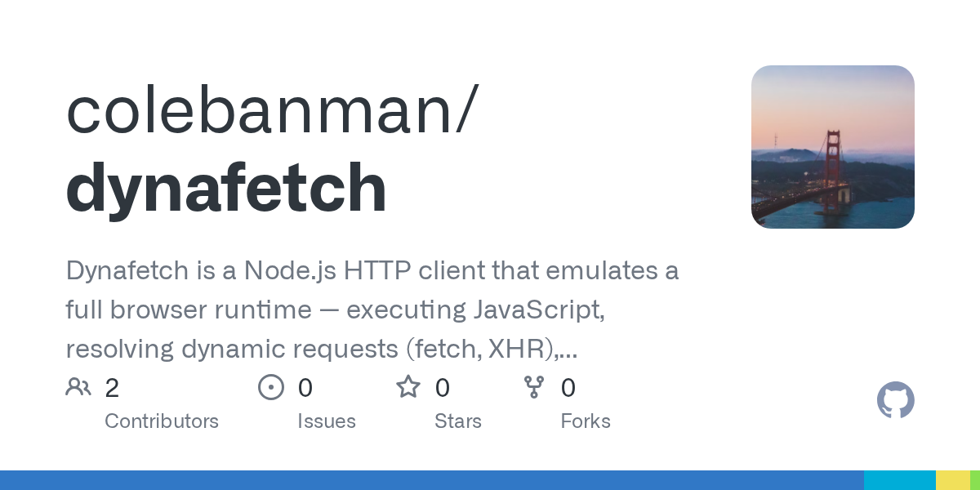980x490 pixels.
Task: Click the contributors people icon
Action: tap(78, 387)
